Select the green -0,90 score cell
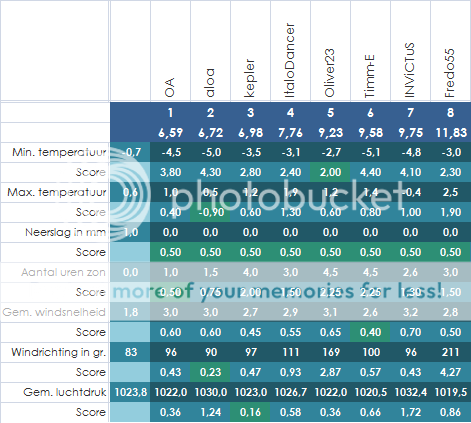This screenshot has width=471, height=423. click(210, 212)
